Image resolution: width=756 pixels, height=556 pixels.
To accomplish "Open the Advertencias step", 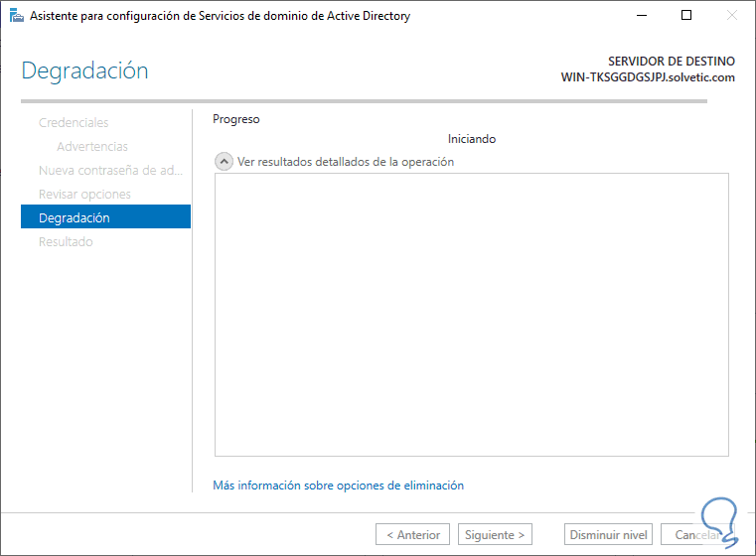I will [92, 147].
